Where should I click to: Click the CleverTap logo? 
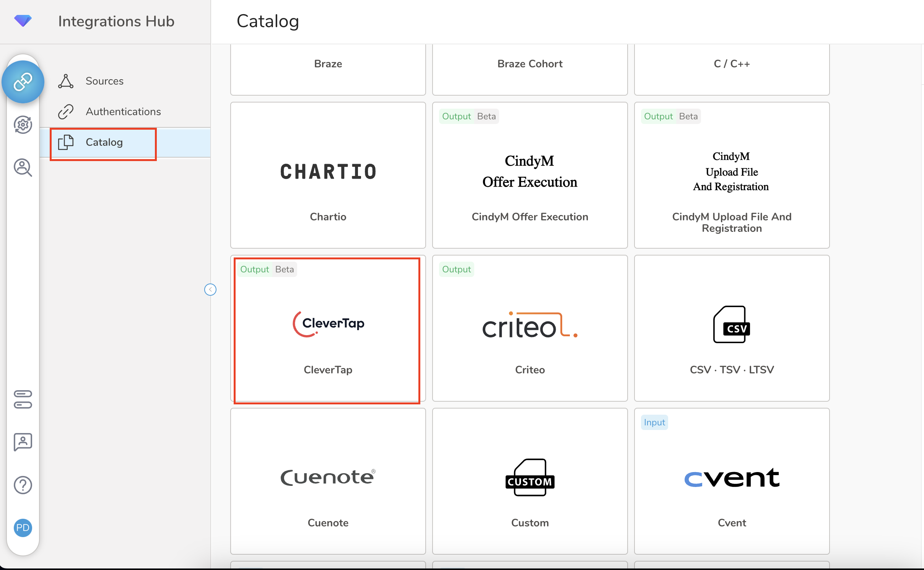point(328,324)
